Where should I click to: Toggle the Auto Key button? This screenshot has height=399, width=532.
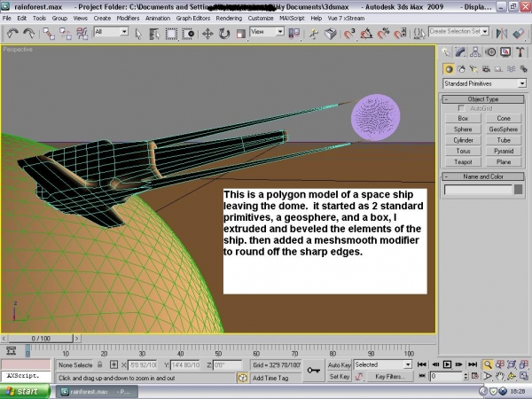[339, 364]
